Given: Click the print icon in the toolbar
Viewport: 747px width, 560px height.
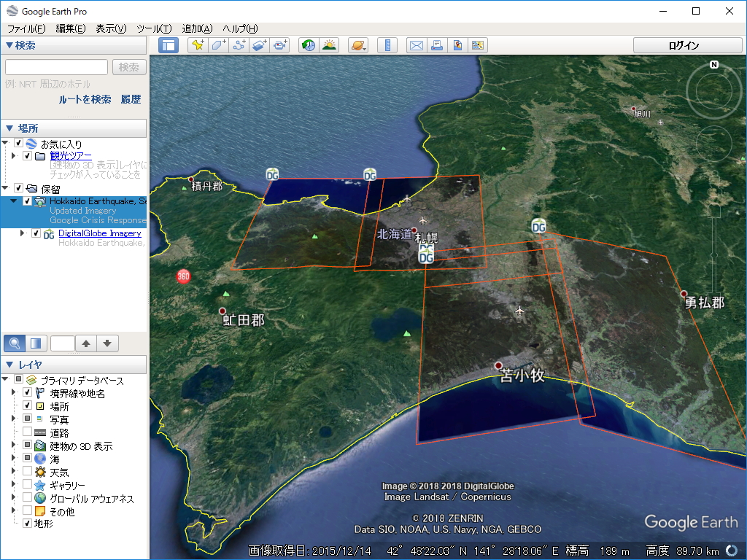Looking at the screenshot, I should pyautogui.click(x=438, y=44).
